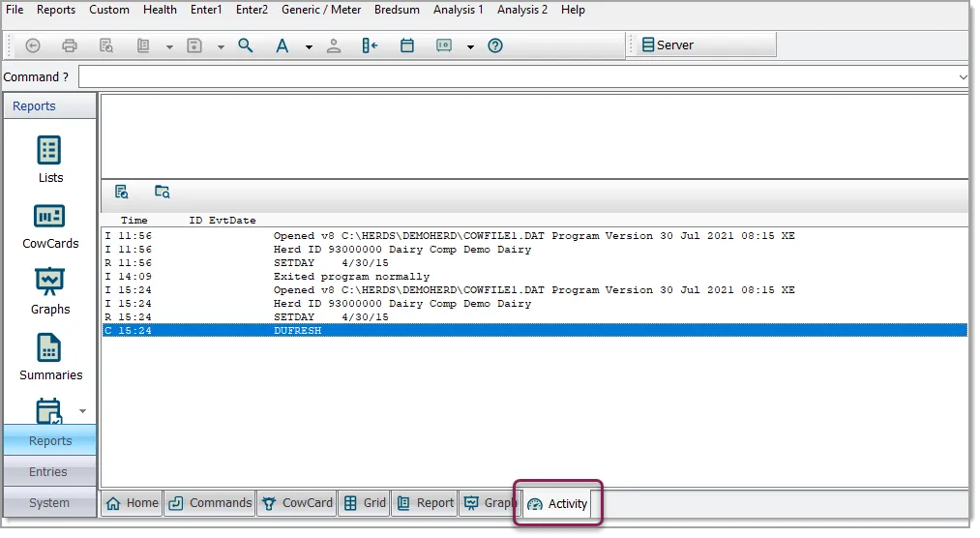980x538 pixels.
Task: Switch to the Home tab
Action: 132,503
